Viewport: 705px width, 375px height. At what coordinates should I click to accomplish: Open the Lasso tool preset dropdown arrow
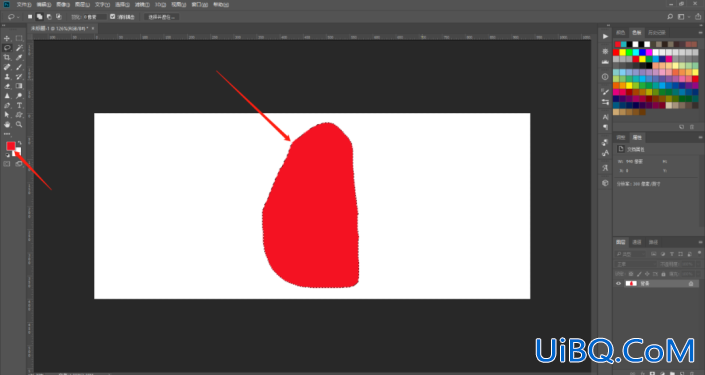click(18, 17)
